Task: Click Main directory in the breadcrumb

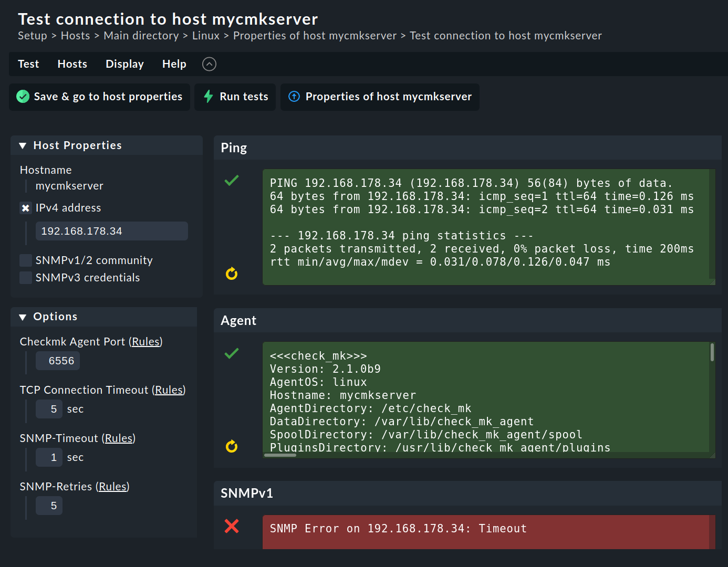Action: tap(141, 36)
